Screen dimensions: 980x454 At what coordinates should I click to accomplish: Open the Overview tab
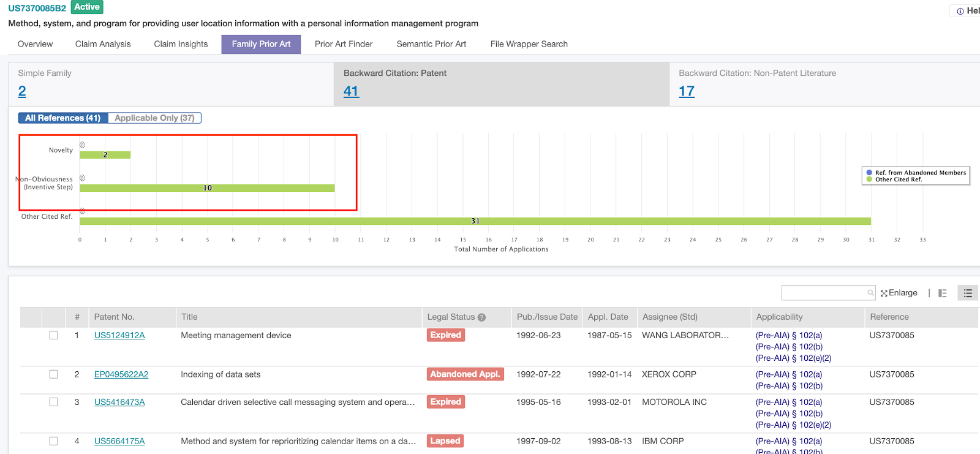tap(36, 44)
